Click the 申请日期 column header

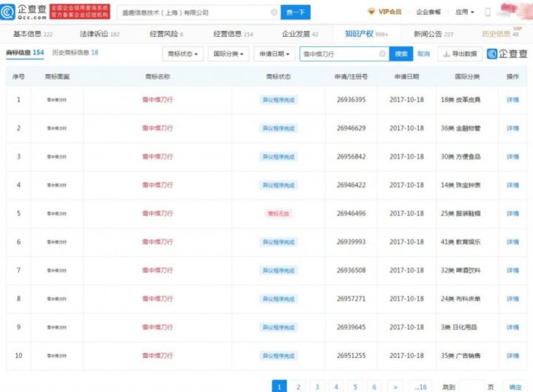point(406,77)
